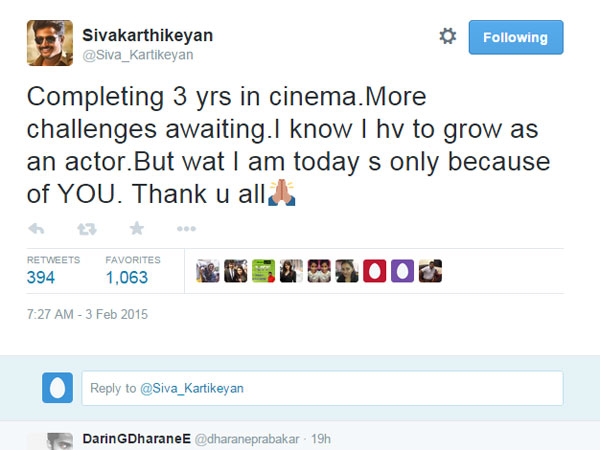The height and width of the screenshot is (450, 600).
Task: Favorite the tweet with the star icon
Action: point(137,228)
